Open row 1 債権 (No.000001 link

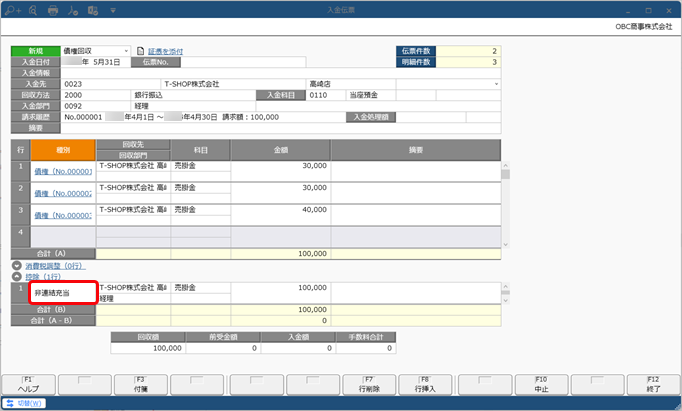(63, 172)
